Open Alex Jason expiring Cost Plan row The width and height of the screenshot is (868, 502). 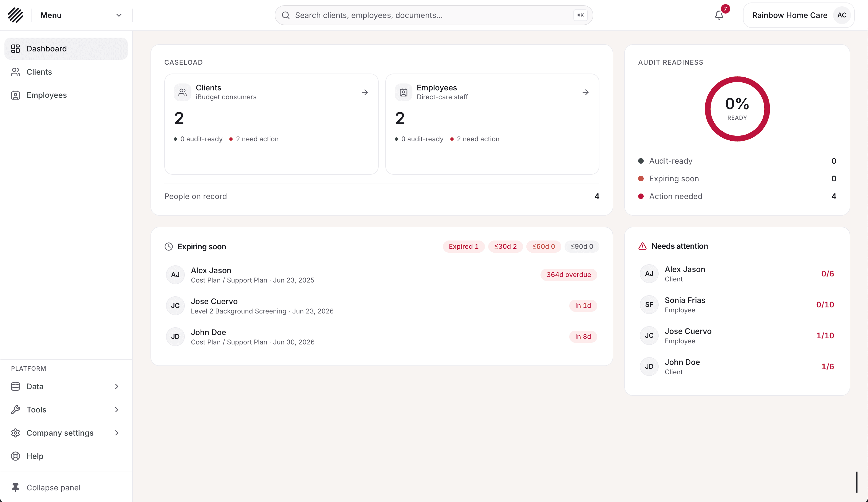(382, 275)
